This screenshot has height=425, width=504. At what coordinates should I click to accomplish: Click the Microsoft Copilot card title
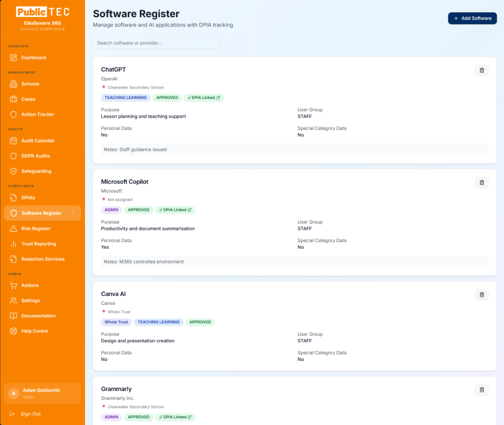click(x=125, y=182)
